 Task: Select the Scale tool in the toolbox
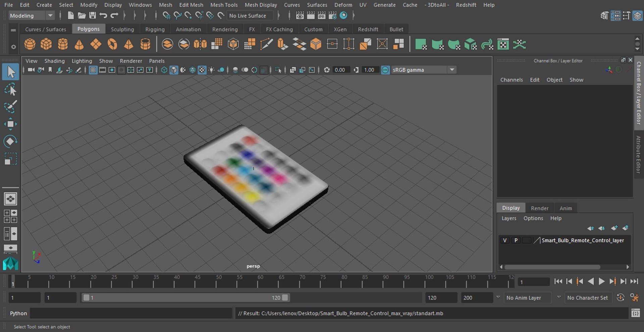point(10,159)
